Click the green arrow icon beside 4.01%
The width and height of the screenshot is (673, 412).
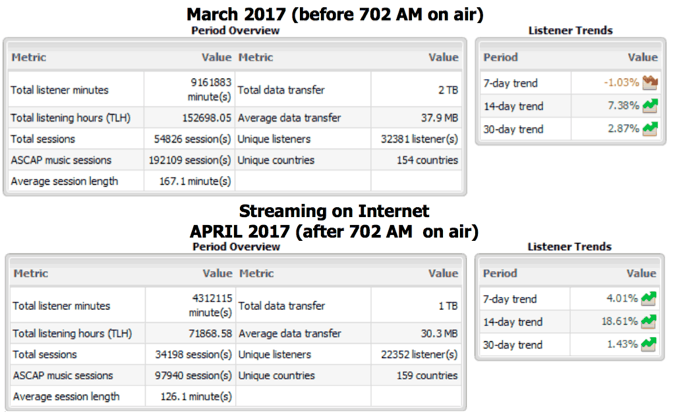tap(649, 298)
